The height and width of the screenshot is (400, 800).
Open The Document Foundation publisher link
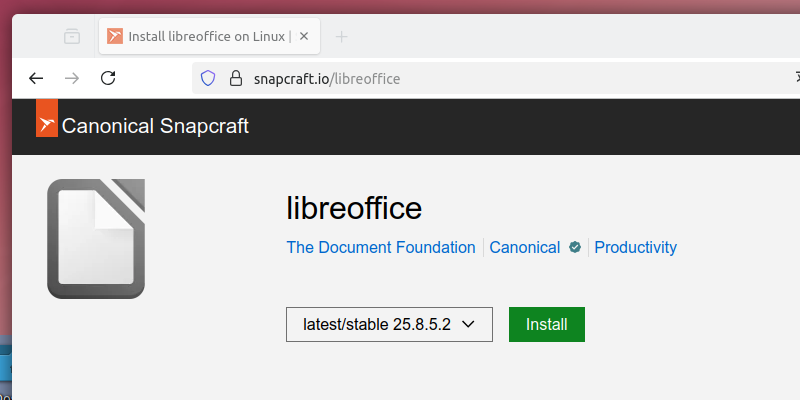coord(381,247)
